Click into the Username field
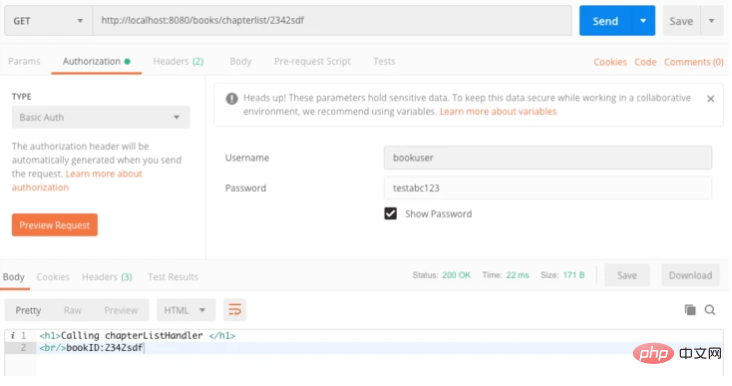Viewport: 732px width, 386px height. 548,158
